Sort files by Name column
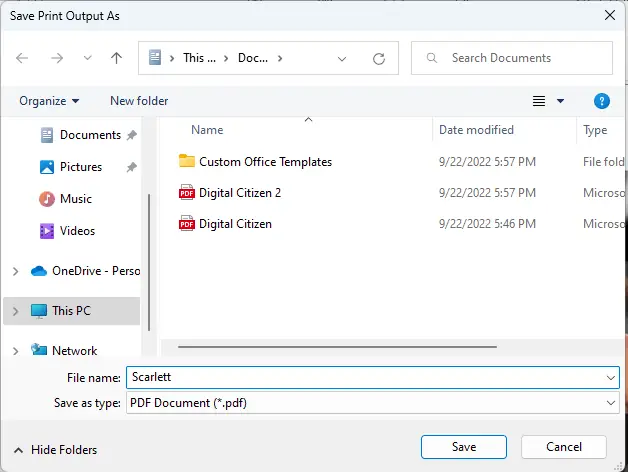Image resolution: width=628 pixels, height=472 pixels. pos(207,130)
